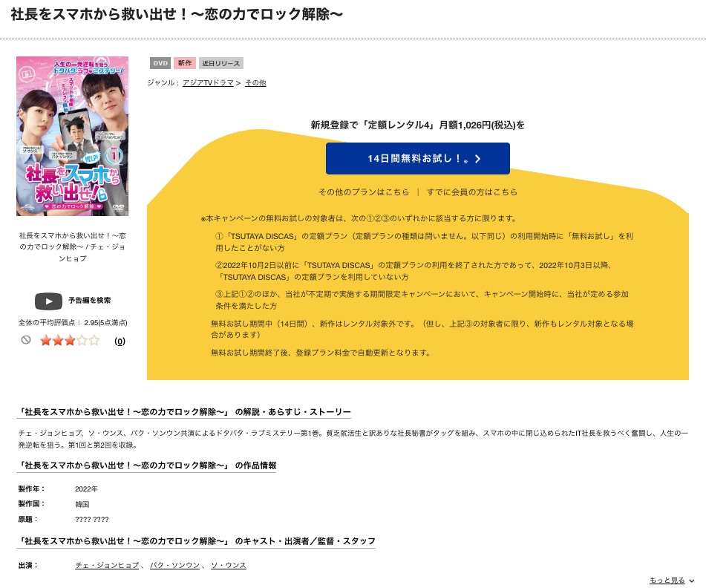Open the アジアTVドラマ genre link

click(x=208, y=83)
